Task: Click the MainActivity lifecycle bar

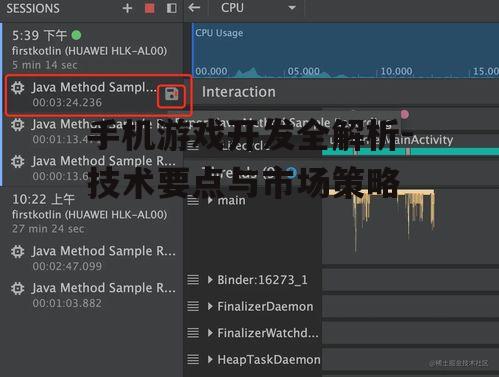Action: point(410,152)
